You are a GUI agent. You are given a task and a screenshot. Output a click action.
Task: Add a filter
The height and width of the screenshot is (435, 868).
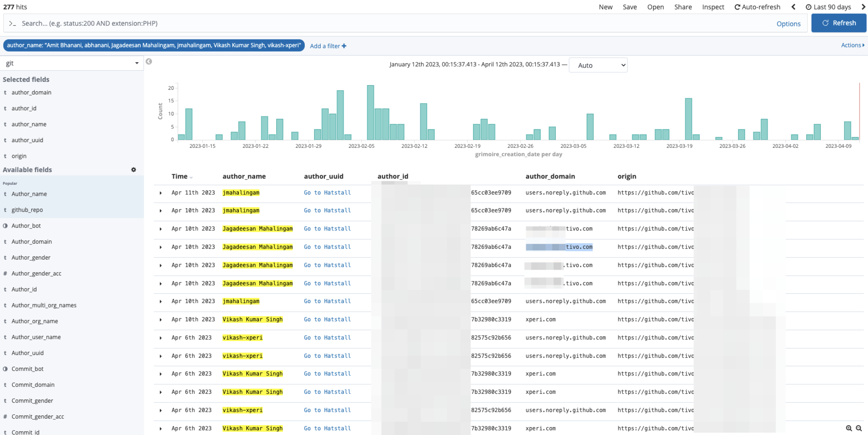[328, 46]
